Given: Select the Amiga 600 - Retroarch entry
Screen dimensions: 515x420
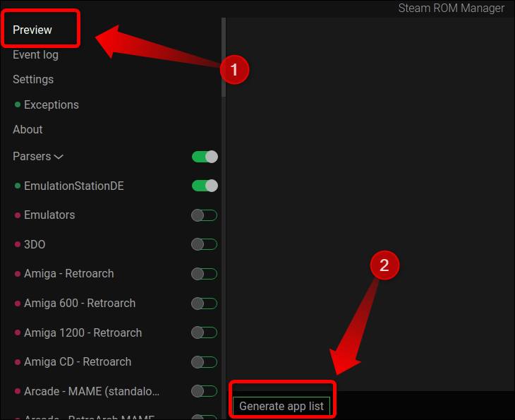Looking at the screenshot, I should tap(80, 303).
